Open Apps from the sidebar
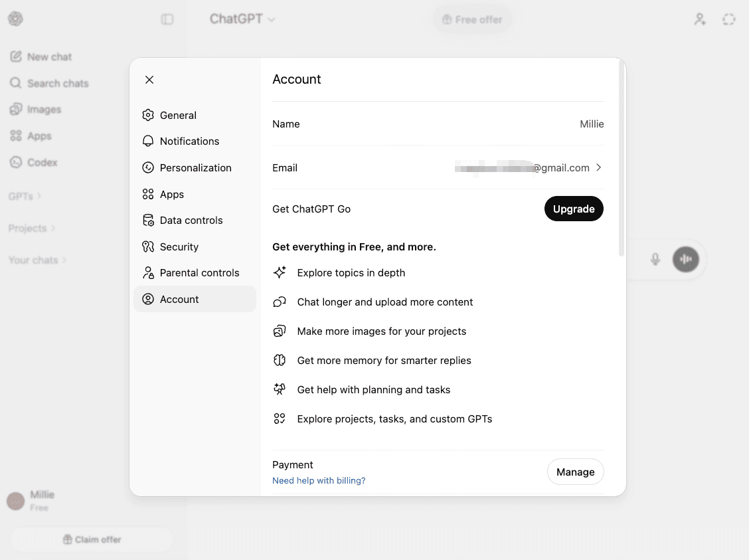The width and height of the screenshot is (749, 560). (x=39, y=136)
